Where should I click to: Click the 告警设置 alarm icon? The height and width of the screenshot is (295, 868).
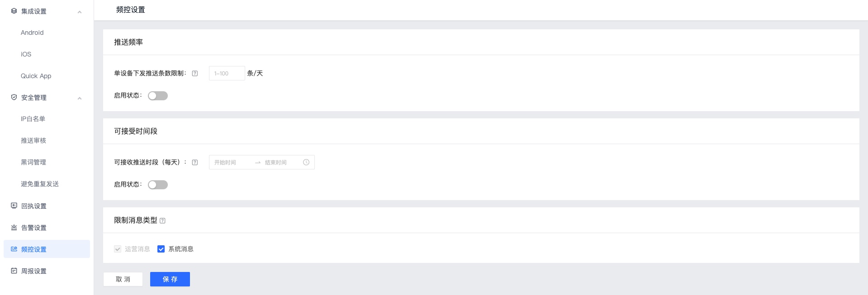point(14,227)
